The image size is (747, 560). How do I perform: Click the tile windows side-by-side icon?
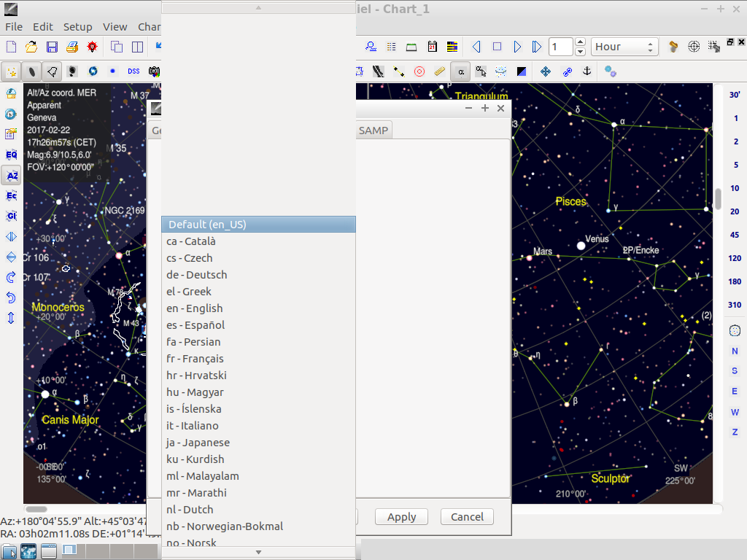137,47
